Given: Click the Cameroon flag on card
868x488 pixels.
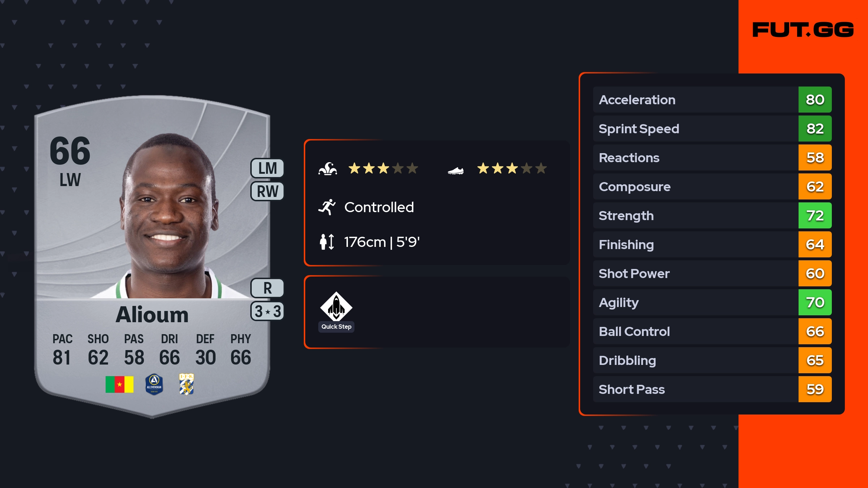Looking at the screenshot, I should [x=119, y=384].
